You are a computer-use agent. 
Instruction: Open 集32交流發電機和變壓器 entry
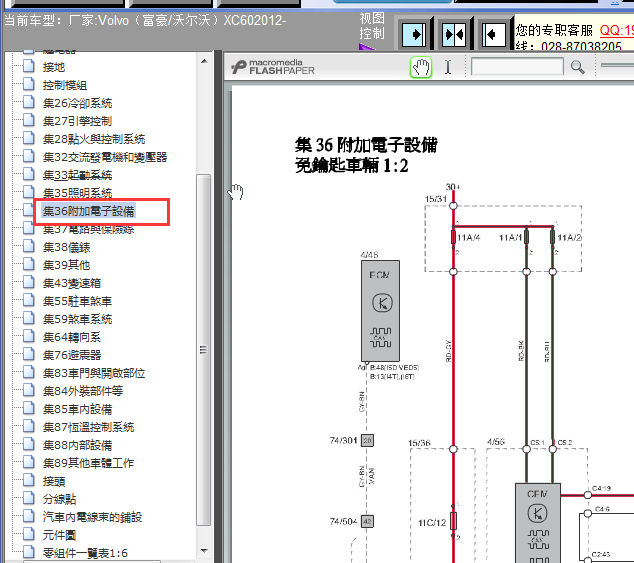tap(104, 157)
